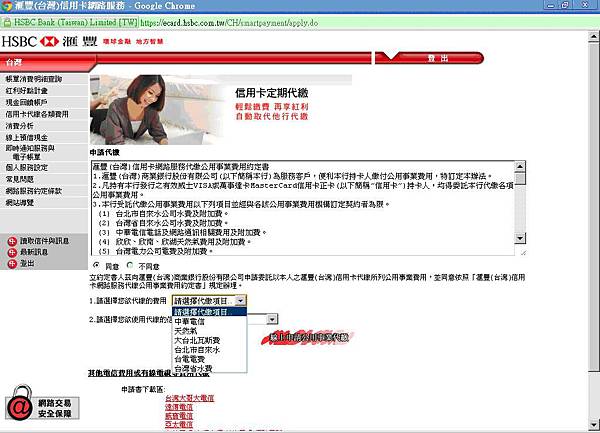Choose 台北市自來水 from the dropdown list
Image resolution: width=600 pixels, height=433 pixels.
pyautogui.click(x=209, y=350)
